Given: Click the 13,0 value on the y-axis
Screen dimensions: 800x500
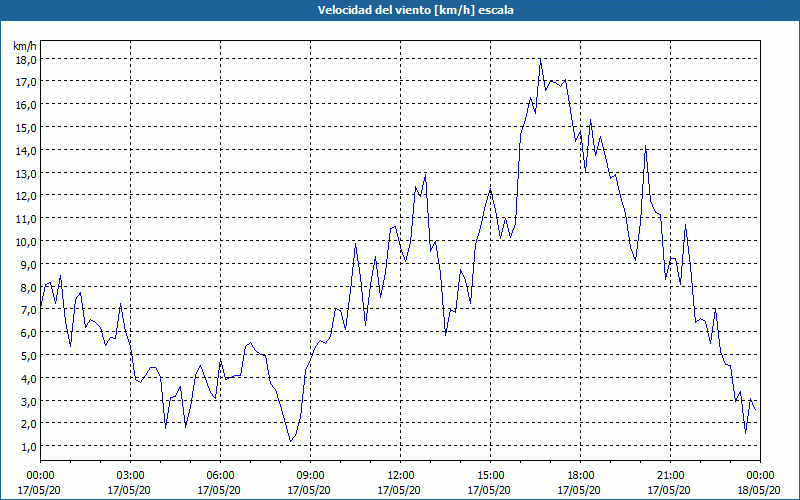Looking at the screenshot, I should [26, 173].
